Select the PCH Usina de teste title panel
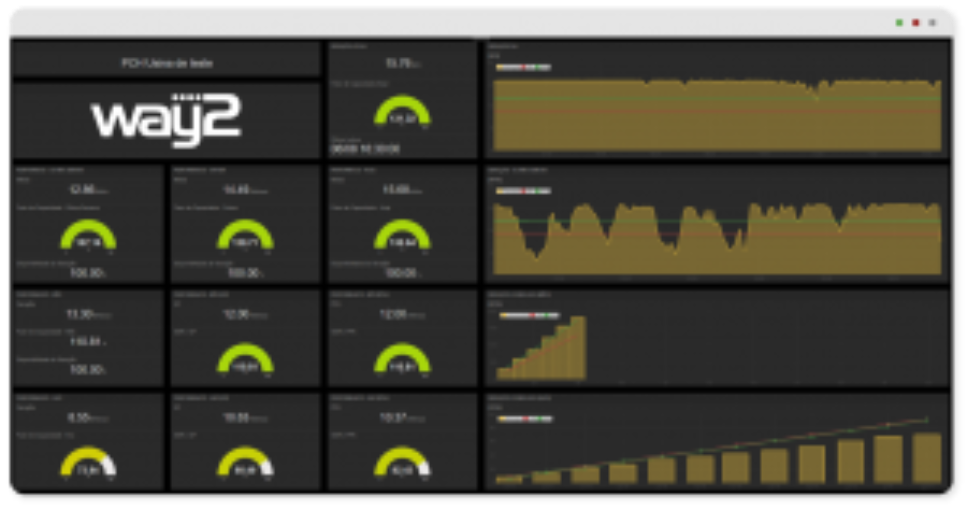Image resolution: width=967 pixels, height=507 pixels. tap(167, 62)
